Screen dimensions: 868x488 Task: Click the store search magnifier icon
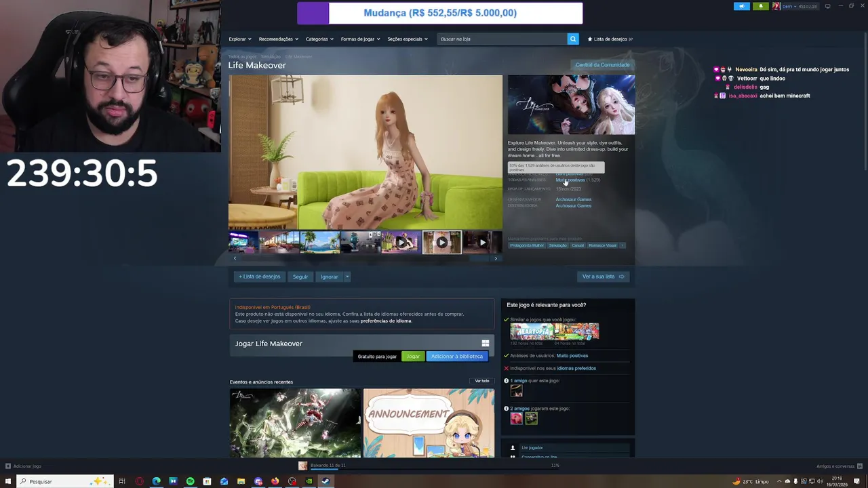(573, 39)
